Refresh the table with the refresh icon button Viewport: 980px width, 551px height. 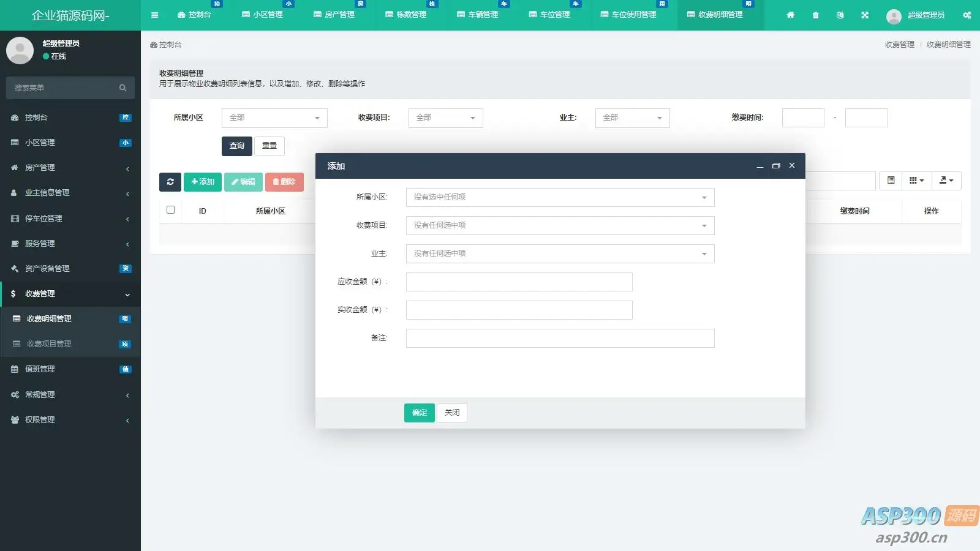[x=170, y=182]
